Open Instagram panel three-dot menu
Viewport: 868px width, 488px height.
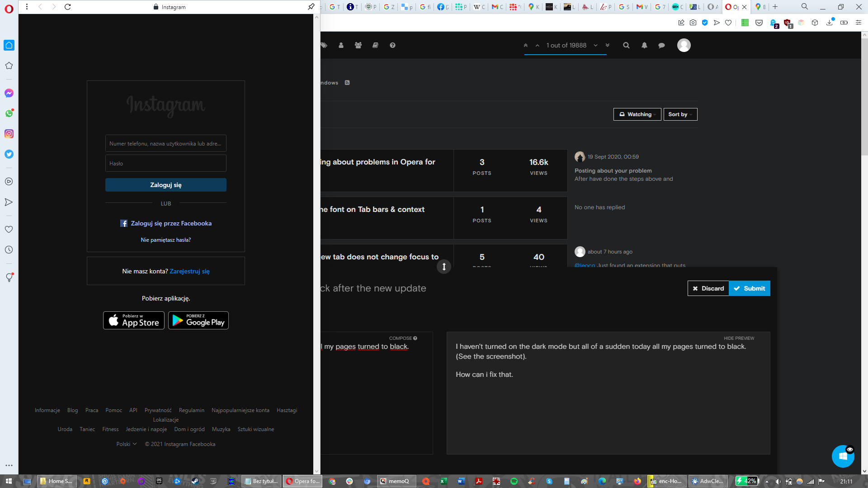click(x=27, y=7)
